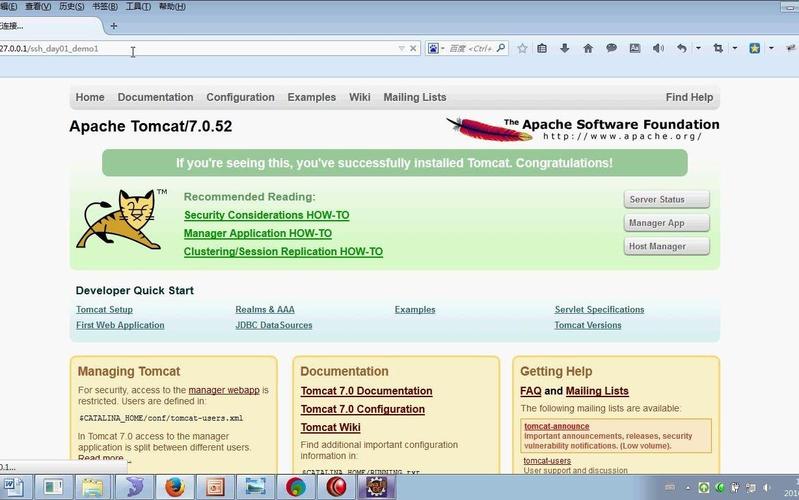Click the Manager App button
Image resolution: width=799 pixels, height=500 pixels.
(x=667, y=223)
